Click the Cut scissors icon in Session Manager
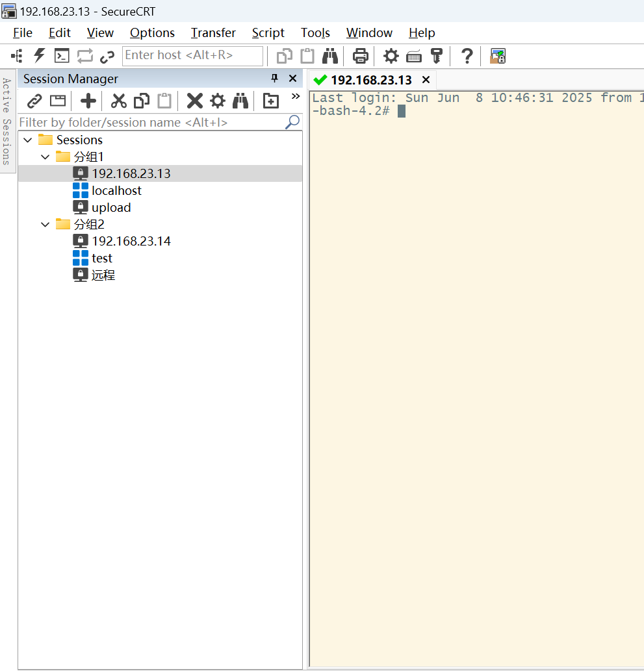644x671 pixels. [x=119, y=101]
